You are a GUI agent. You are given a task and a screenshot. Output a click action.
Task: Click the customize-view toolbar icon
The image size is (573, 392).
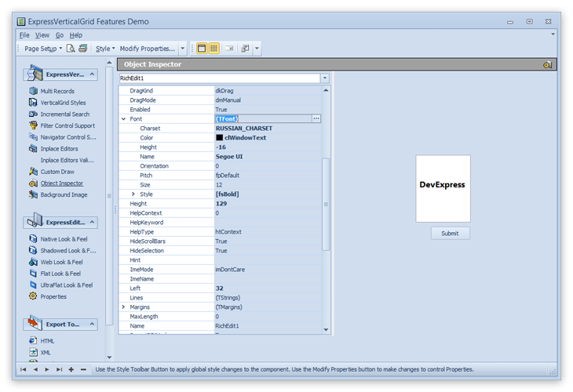245,48
